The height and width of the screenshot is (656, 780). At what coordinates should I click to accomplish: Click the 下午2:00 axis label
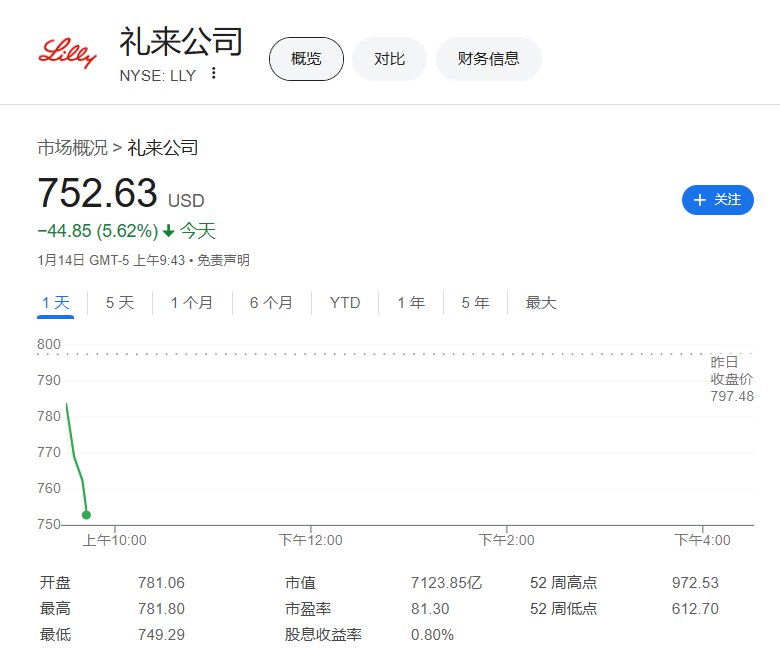pyautogui.click(x=506, y=540)
